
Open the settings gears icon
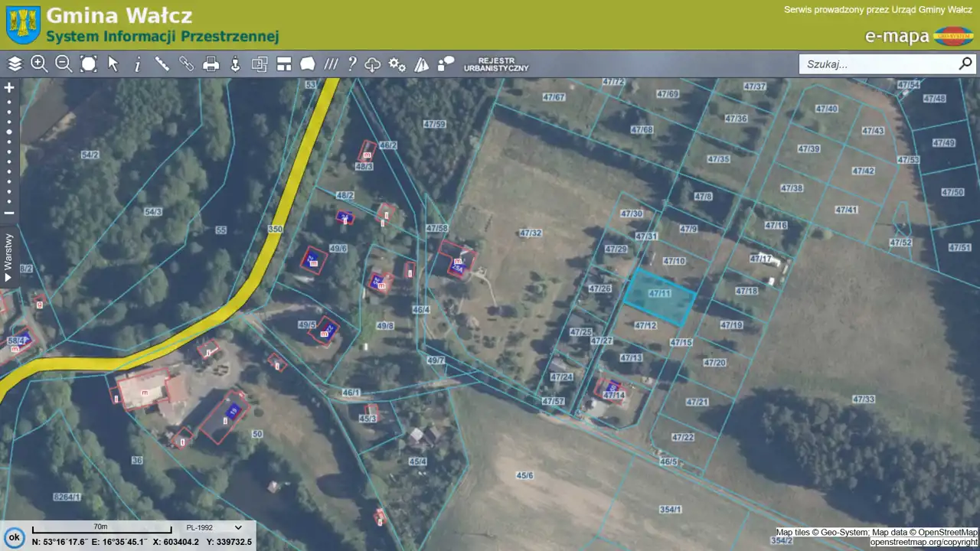(397, 64)
